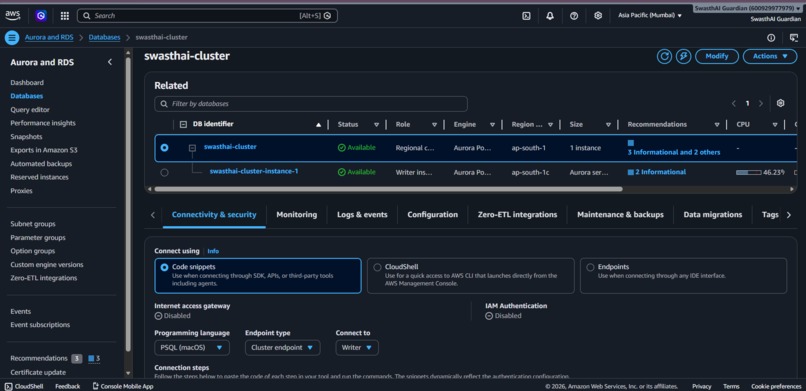Image resolution: width=806 pixels, height=391 pixels.
Task: Focus the Filter by databases field
Action: point(311,104)
